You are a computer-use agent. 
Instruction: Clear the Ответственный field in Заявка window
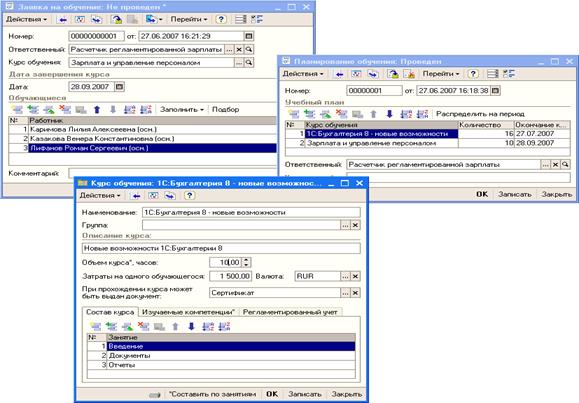(239, 49)
